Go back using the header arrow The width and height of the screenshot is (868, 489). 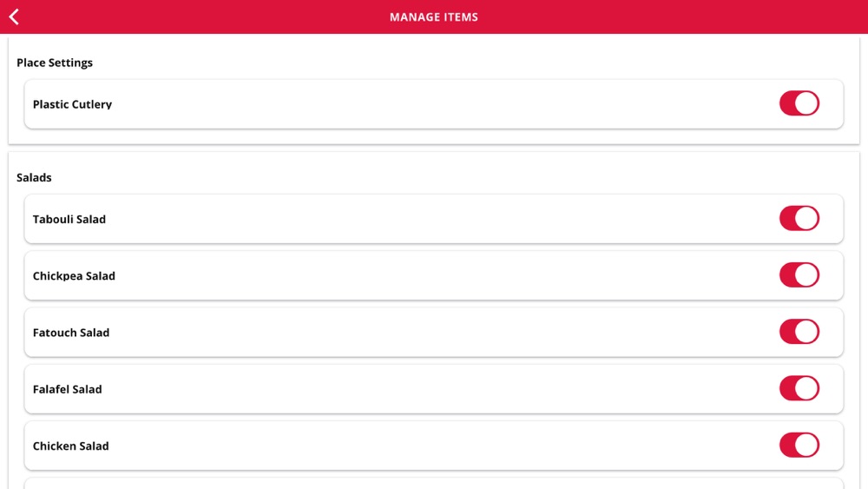pyautogui.click(x=15, y=17)
